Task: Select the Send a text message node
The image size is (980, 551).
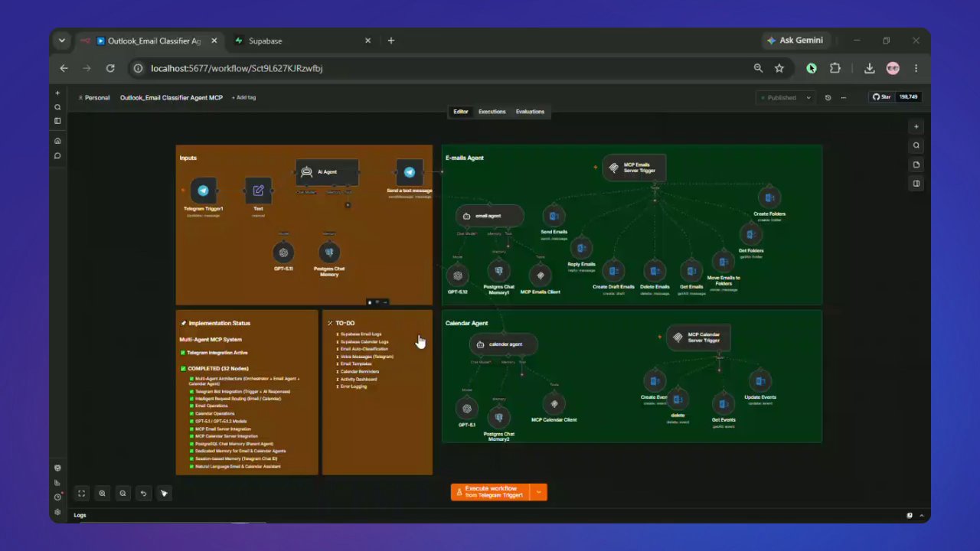Action: pyautogui.click(x=409, y=172)
